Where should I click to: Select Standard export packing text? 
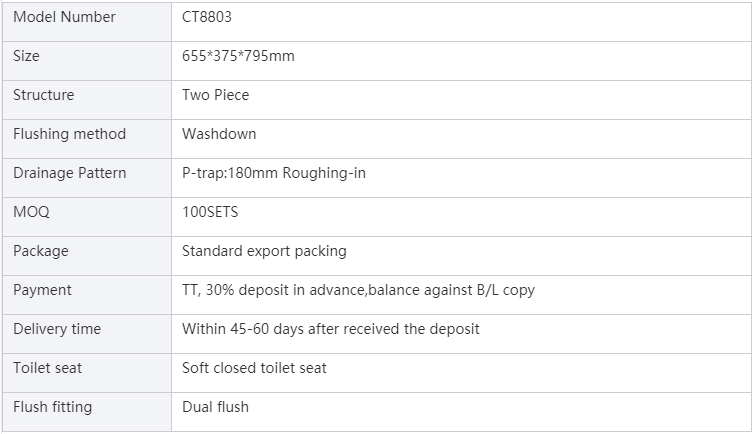[264, 251]
